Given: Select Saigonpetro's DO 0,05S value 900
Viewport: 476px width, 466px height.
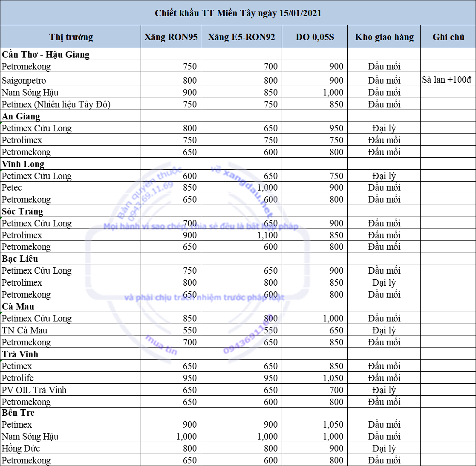Looking at the screenshot, I should [315, 79].
